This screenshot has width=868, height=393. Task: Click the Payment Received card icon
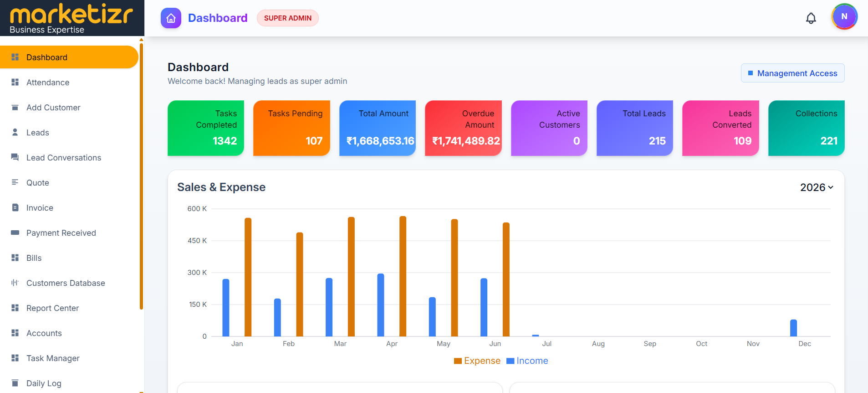[15, 233]
